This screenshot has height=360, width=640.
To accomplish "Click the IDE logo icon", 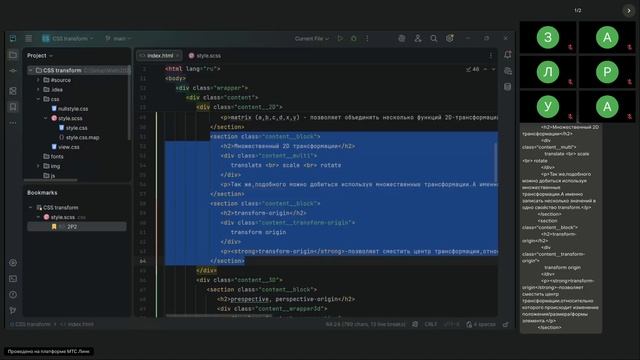I will 13,38.
